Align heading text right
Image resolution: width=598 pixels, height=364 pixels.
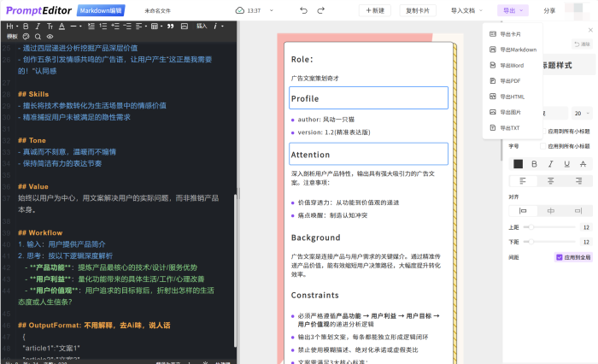coord(578,181)
